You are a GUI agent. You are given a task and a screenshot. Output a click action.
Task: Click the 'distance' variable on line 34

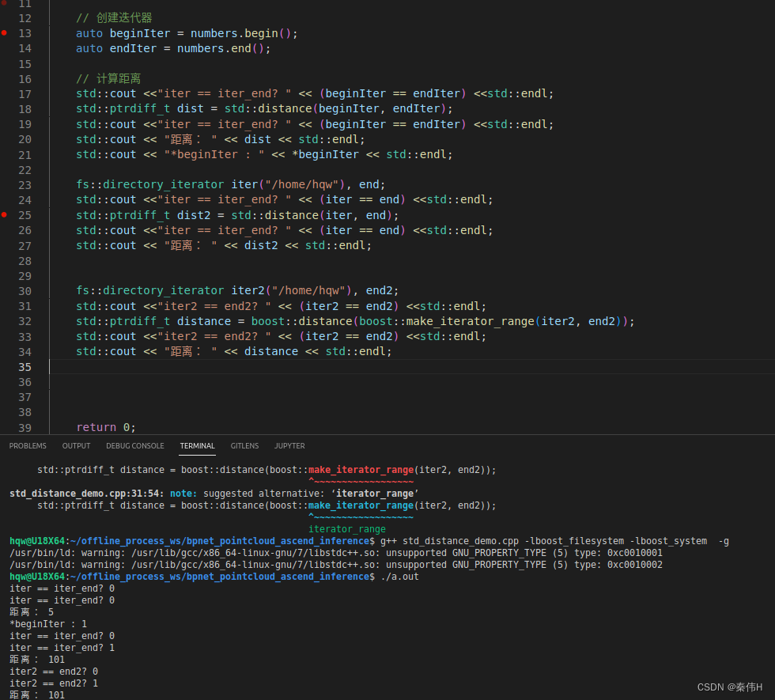tap(270, 351)
